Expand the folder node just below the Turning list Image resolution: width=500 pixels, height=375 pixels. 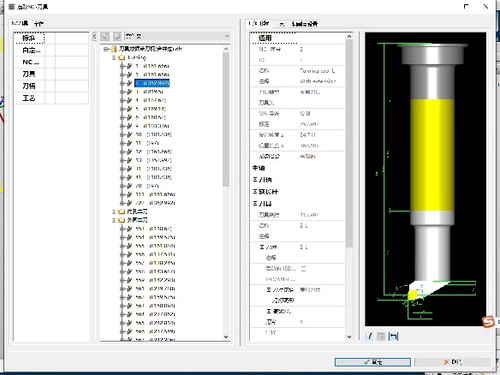pos(114,212)
